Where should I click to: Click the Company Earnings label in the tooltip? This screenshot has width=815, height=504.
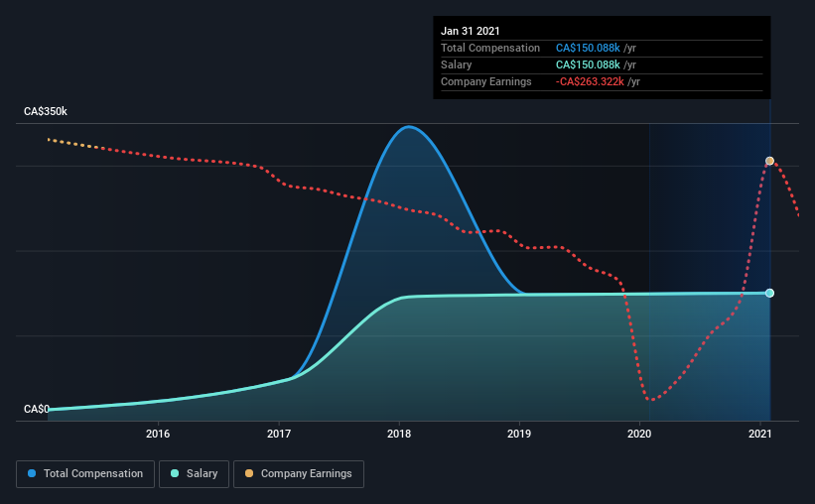coord(486,81)
